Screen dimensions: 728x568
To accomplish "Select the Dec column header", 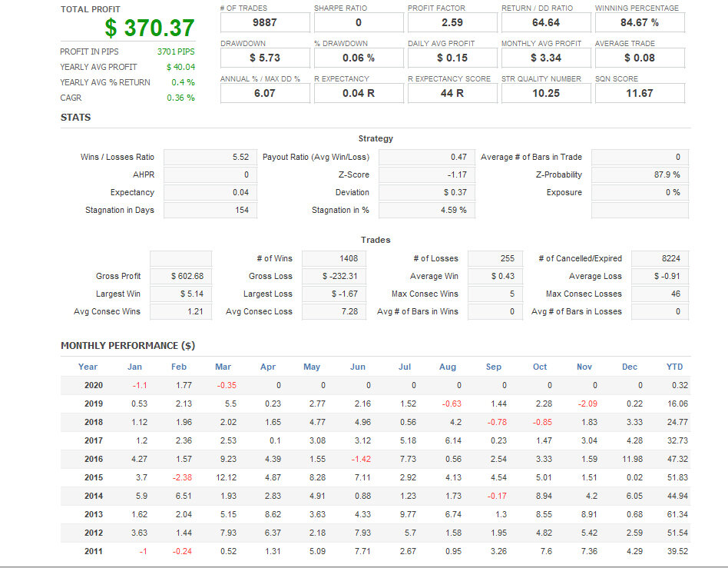I will pos(630,367).
